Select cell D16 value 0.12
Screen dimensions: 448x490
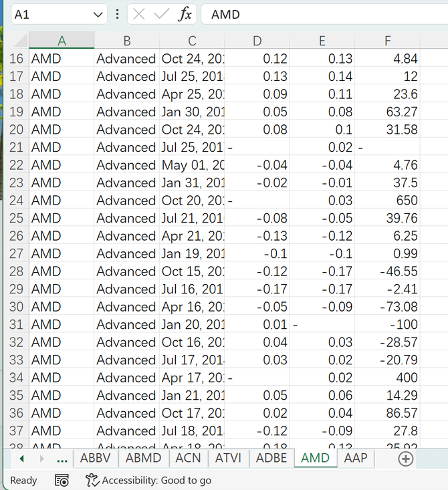coord(257,59)
